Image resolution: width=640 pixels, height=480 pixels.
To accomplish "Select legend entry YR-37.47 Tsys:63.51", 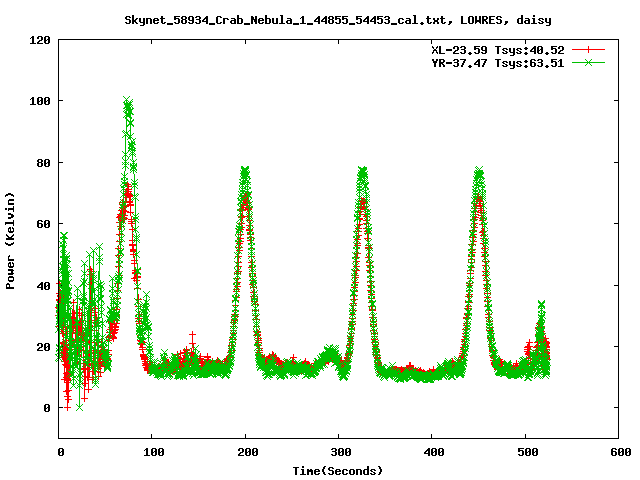I will (x=498, y=63).
